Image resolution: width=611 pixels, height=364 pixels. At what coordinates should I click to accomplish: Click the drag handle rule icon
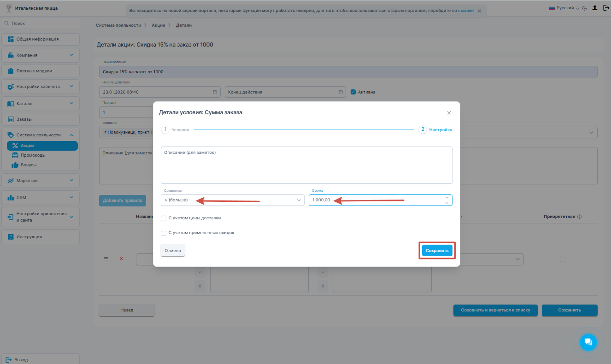point(106,259)
